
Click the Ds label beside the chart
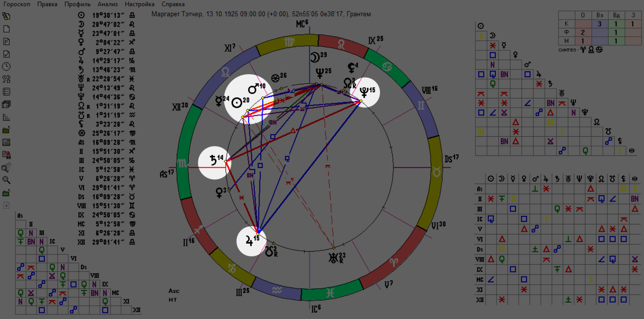451,158
